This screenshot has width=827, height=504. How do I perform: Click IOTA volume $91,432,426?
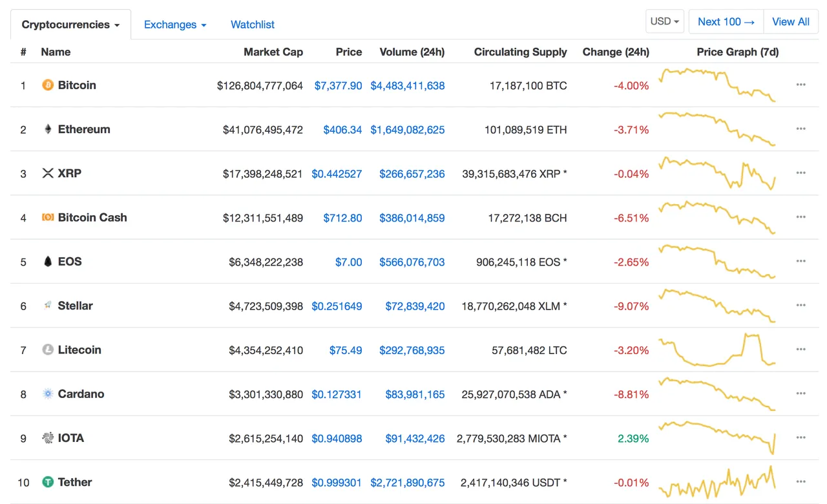[x=415, y=438]
